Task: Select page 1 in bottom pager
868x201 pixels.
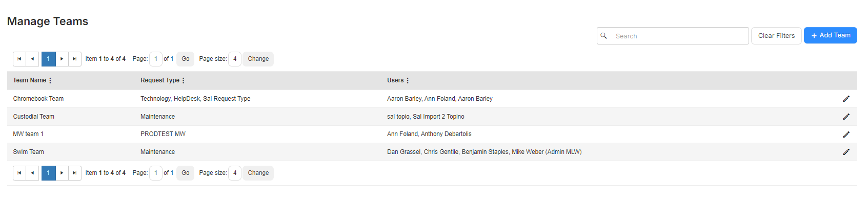Action: coord(48,173)
